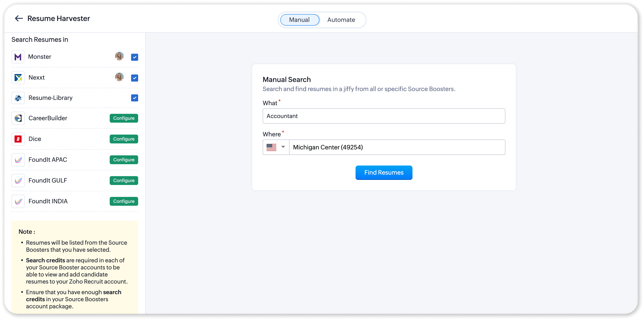The height and width of the screenshot is (320, 644).
Task: Click the user avatar next to Nexxt
Action: (x=119, y=77)
